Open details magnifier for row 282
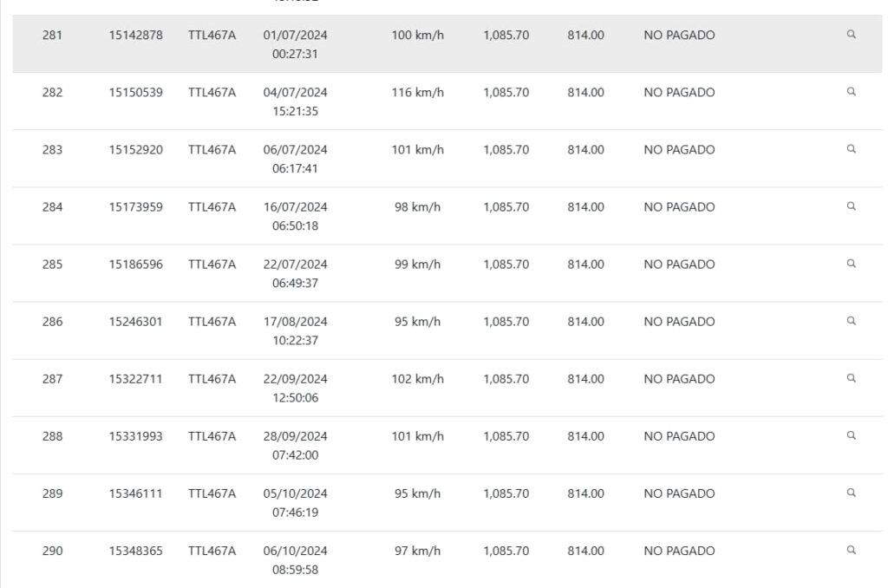This screenshot has width=888, height=588. (x=852, y=92)
